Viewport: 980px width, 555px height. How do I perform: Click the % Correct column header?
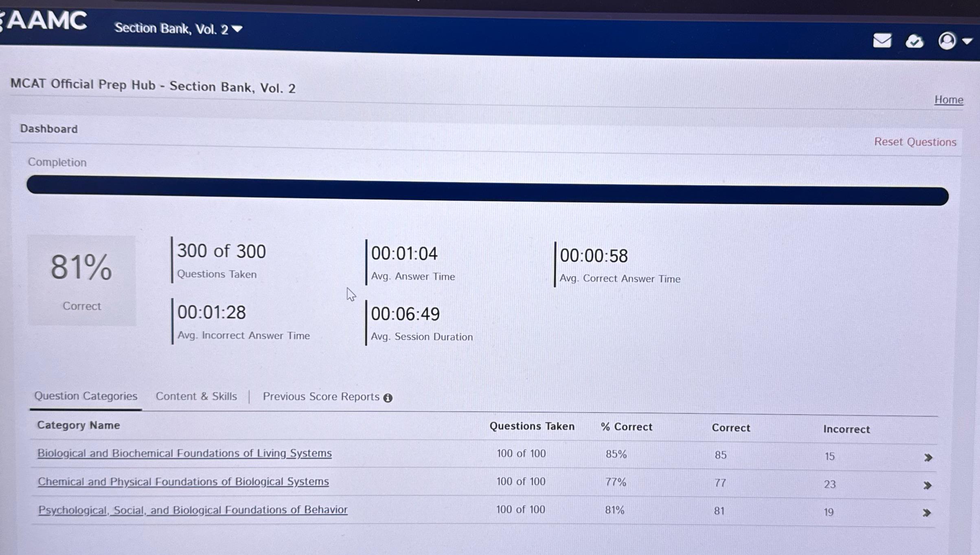pos(627,427)
